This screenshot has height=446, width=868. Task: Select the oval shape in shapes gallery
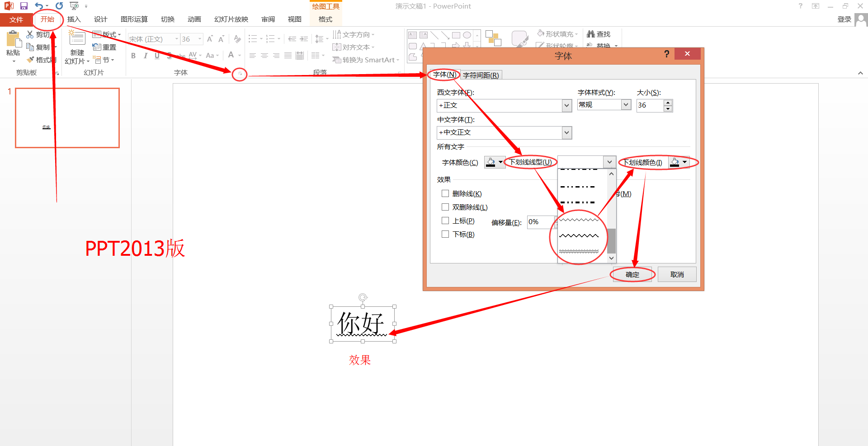467,35
